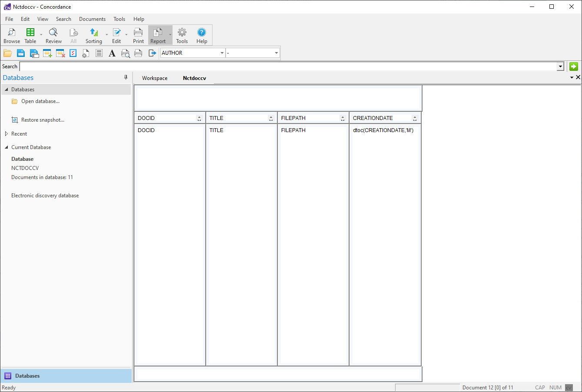This screenshot has height=392, width=582.
Task: Open the Help menu
Action: click(139, 19)
